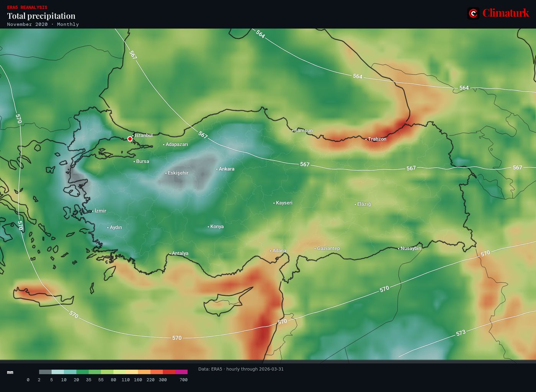
Task: Select the Elazığ city label
Action: click(364, 204)
